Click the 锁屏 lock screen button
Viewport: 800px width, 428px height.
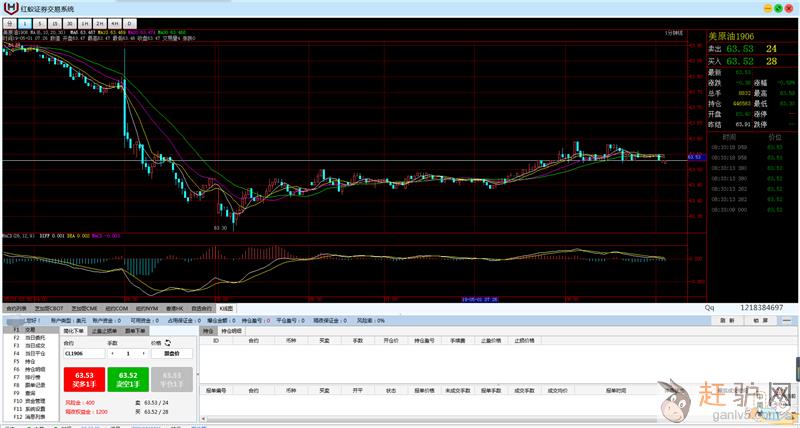(x=761, y=320)
